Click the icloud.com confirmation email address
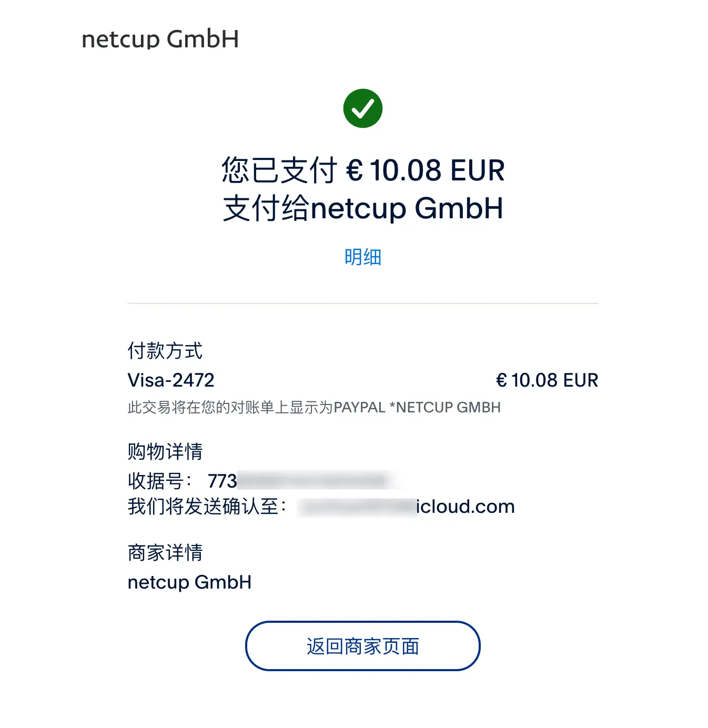The image size is (708, 728). click(x=407, y=507)
